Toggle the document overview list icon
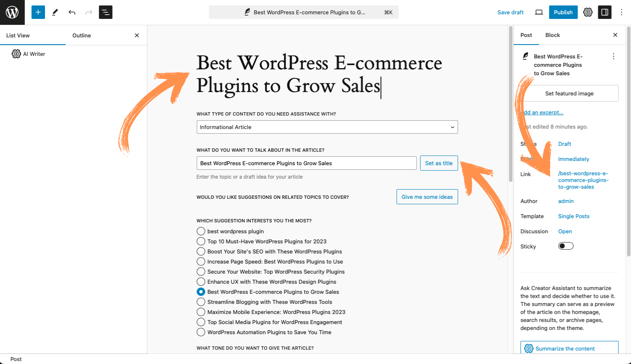This screenshot has width=631, height=364. [x=106, y=12]
